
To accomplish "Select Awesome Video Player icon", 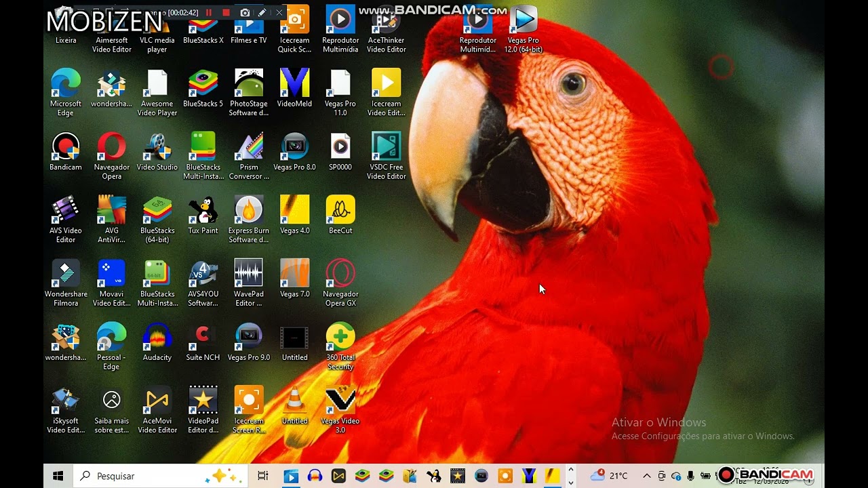I will [x=157, y=93].
